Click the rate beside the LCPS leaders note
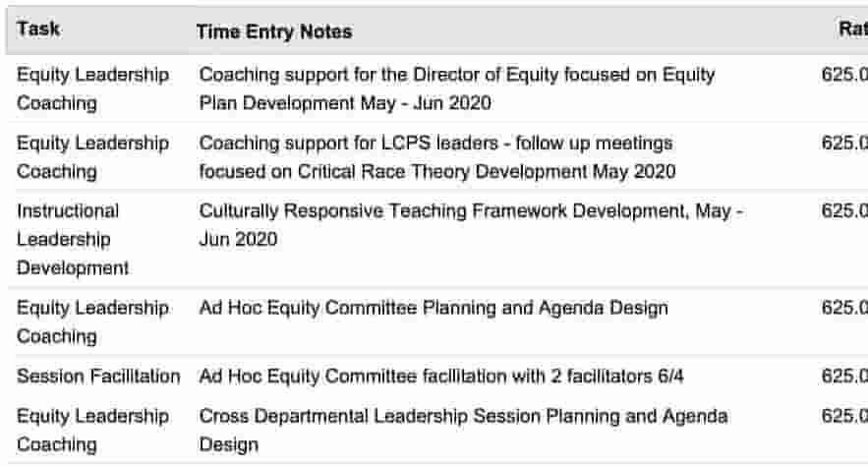Image resolution: width=868 pixels, height=467 pixels. pos(844,143)
